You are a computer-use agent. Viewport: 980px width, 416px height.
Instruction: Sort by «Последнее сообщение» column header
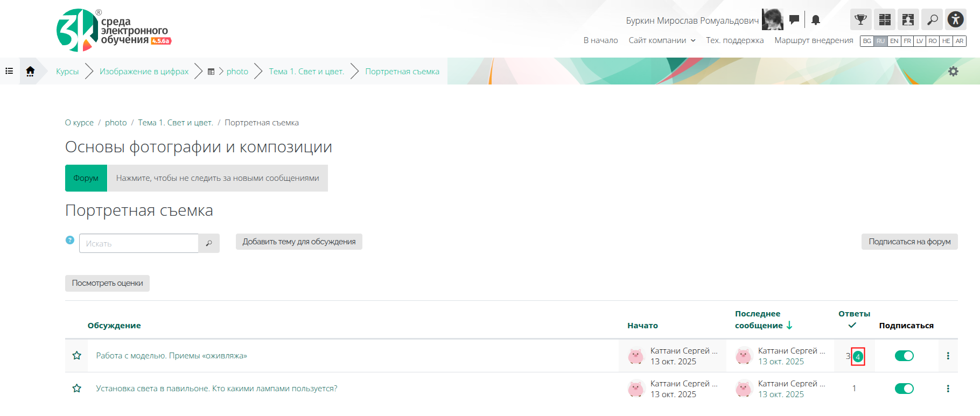pyautogui.click(x=758, y=320)
